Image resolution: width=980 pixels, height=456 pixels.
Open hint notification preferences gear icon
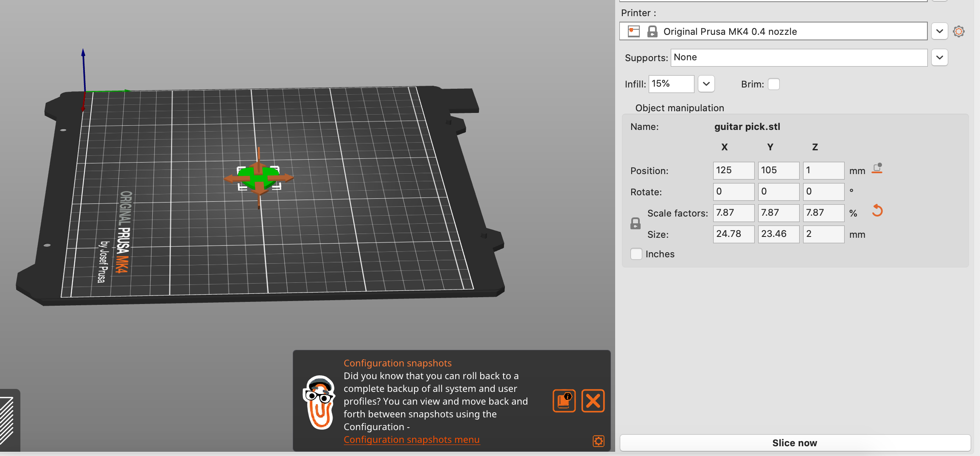[x=599, y=441]
